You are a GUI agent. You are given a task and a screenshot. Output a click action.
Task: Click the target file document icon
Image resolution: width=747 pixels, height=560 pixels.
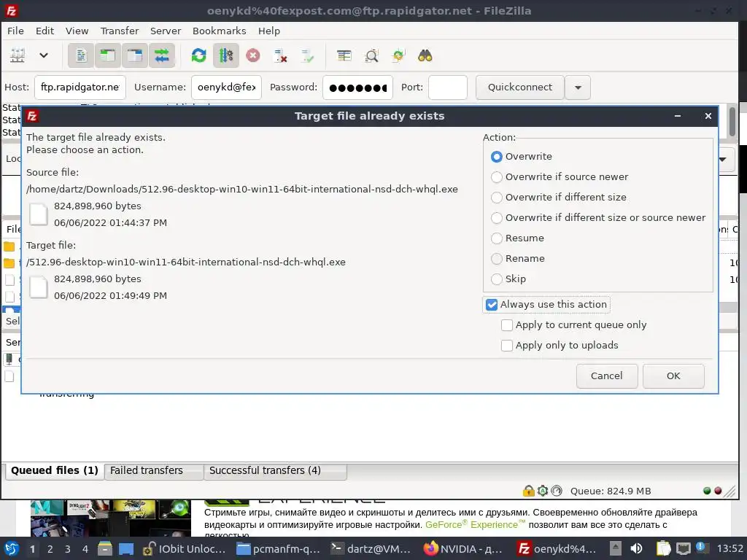coord(39,287)
